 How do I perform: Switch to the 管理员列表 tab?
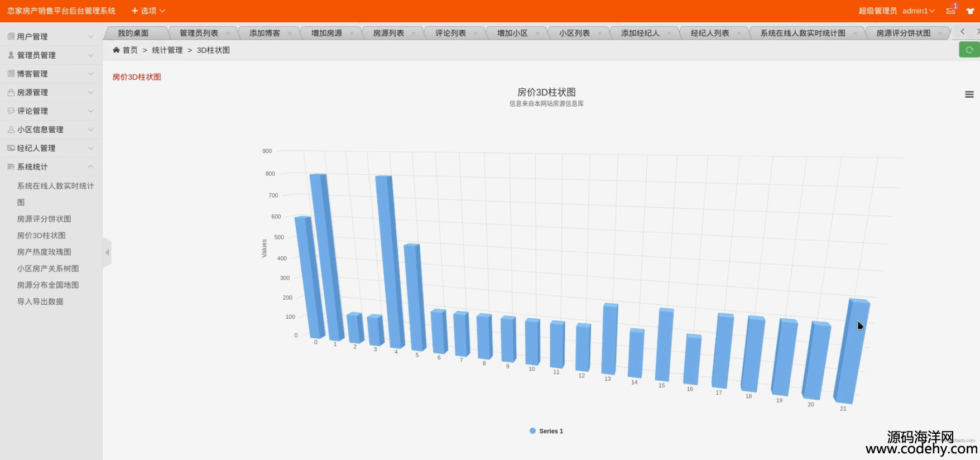pyautogui.click(x=199, y=33)
